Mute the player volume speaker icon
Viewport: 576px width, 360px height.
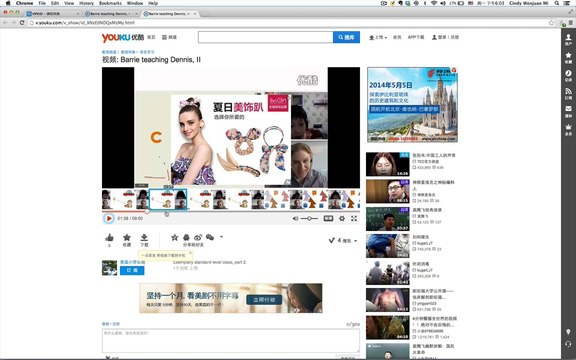295,219
